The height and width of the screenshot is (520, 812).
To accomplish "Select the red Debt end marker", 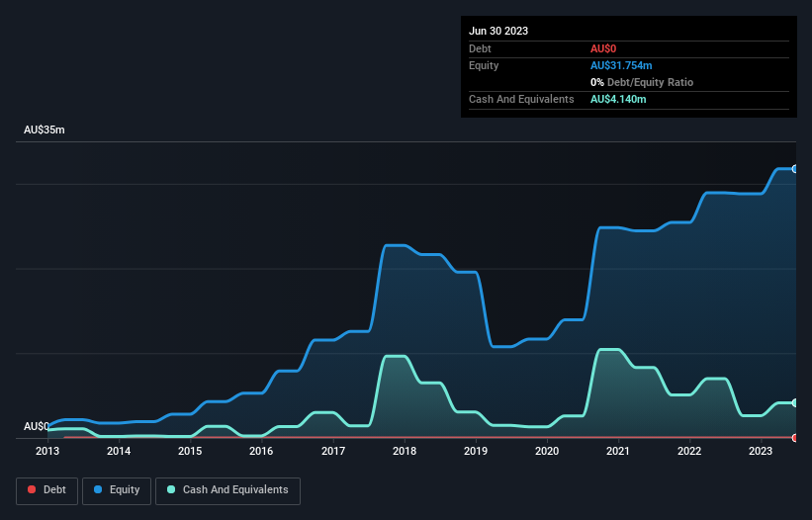I will (x=795, y=438).
